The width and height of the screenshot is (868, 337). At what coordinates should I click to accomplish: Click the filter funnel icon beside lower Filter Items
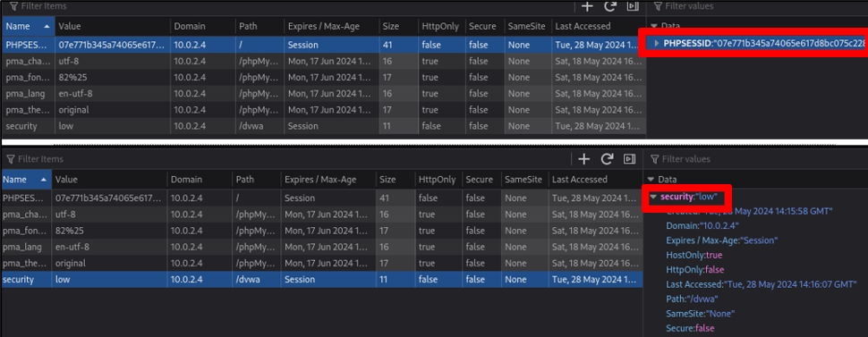(x=11, y=159)
